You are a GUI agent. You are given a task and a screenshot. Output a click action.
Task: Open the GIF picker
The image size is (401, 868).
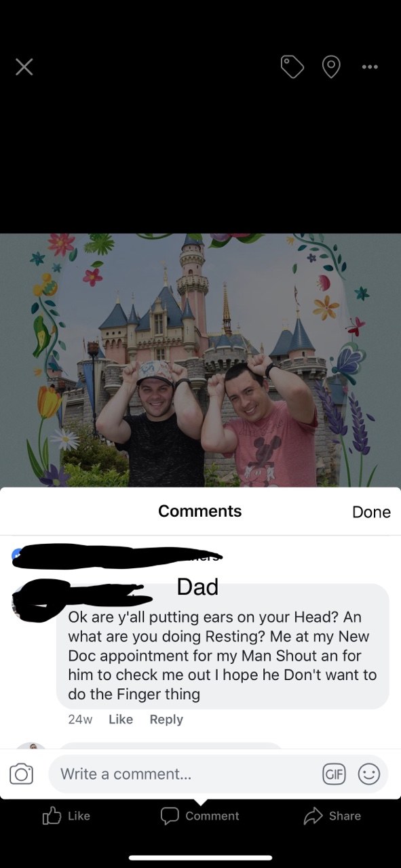pos(334,774)
